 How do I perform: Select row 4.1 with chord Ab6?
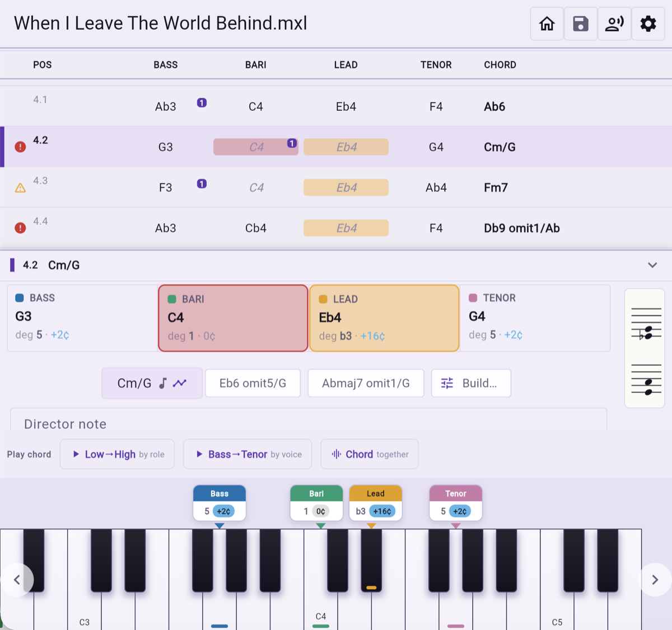click(x=336, y=106)
